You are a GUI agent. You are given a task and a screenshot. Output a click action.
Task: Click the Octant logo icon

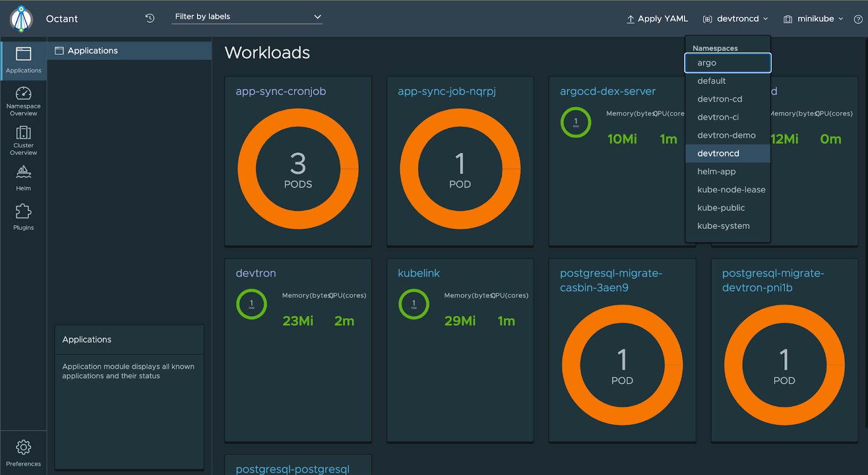pyautogui.click(x=22, y=19)
